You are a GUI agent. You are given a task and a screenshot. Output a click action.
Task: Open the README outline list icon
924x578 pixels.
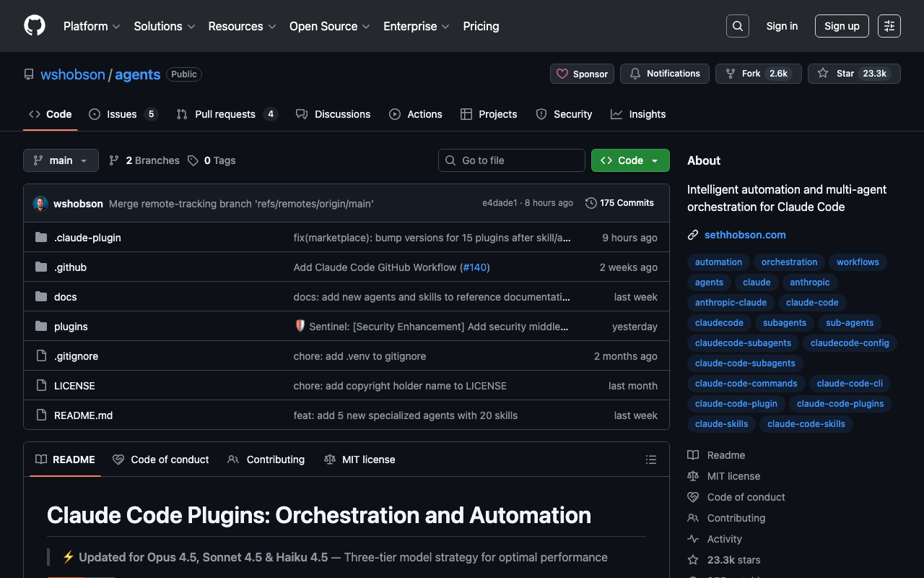tap(650, 460)
